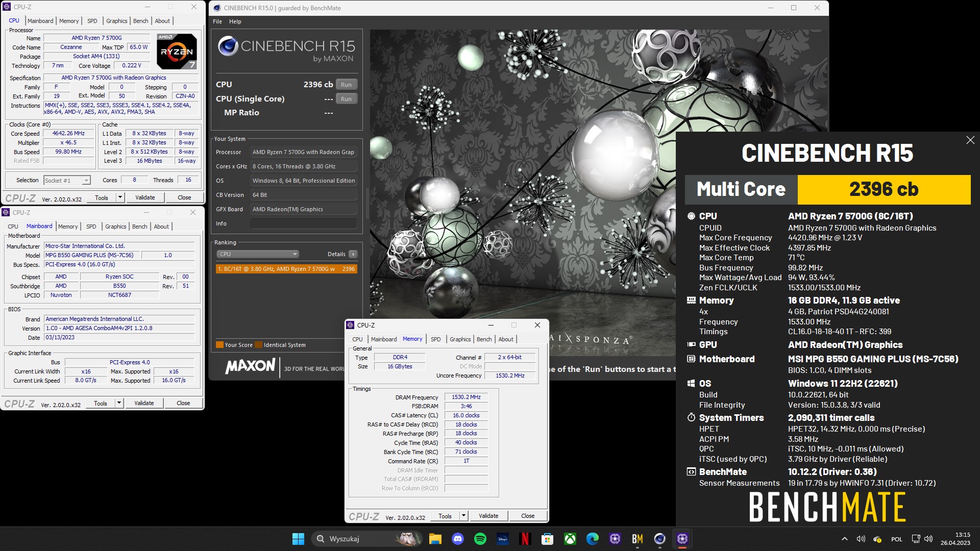Click the Identical System legend swatch
Image resolution: width=980 pixels, height=551 pixels.
(x=258, y=345)
